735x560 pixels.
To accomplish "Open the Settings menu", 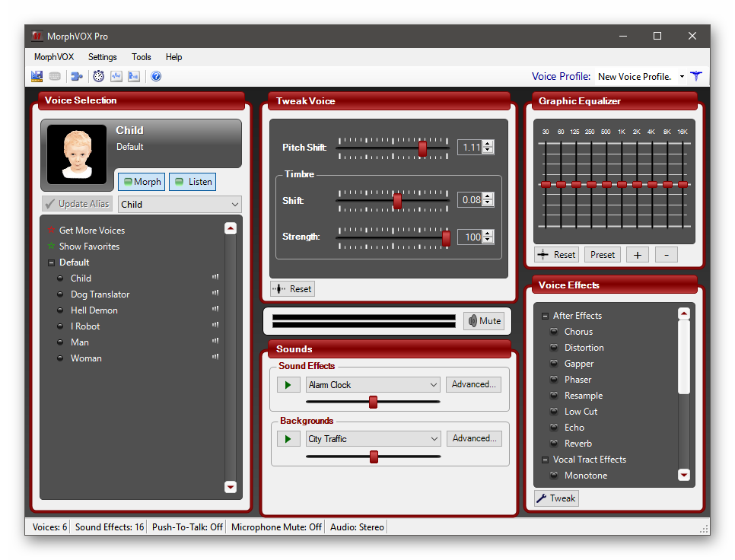I will click(x=102, y=57).
